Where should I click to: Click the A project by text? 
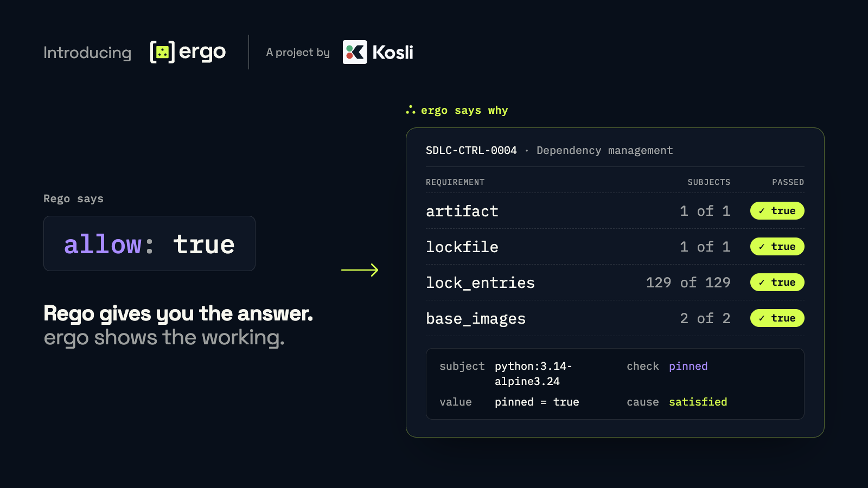(x=298, y=53)
